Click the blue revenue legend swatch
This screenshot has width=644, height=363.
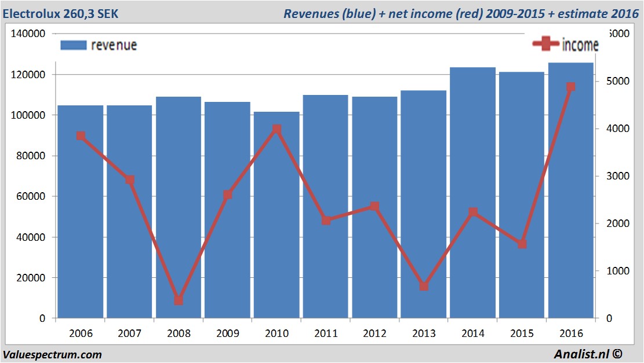(72, 45)
